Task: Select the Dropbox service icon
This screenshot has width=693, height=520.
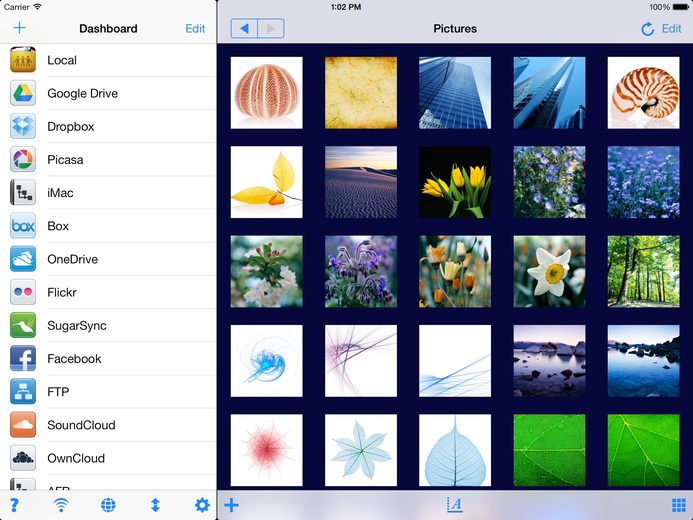Action: [23, 126]
